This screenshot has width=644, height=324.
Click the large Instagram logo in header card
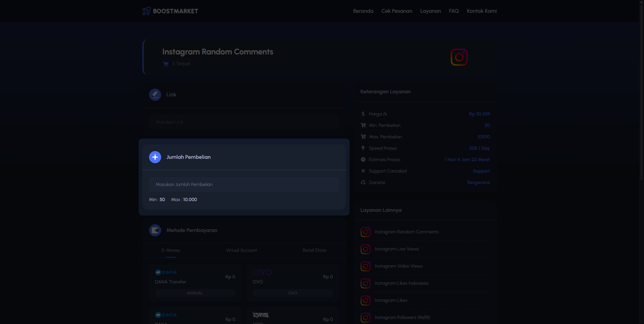[459, 57]
